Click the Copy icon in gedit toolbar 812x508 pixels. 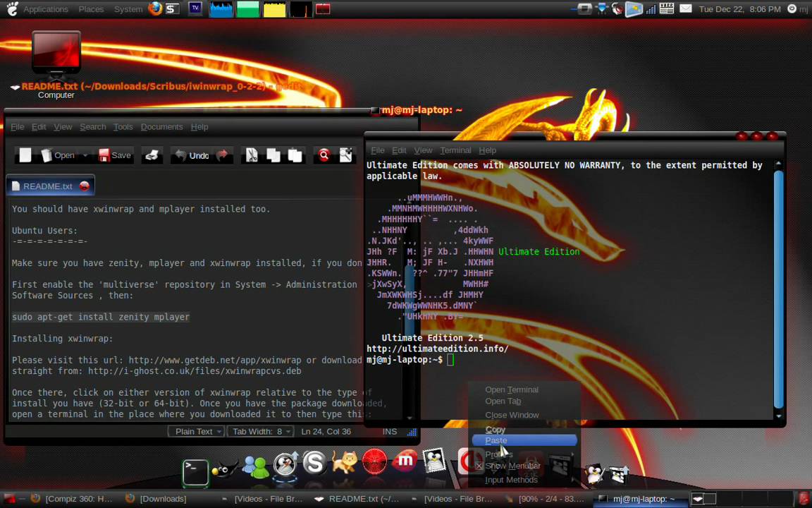[273, 155]
